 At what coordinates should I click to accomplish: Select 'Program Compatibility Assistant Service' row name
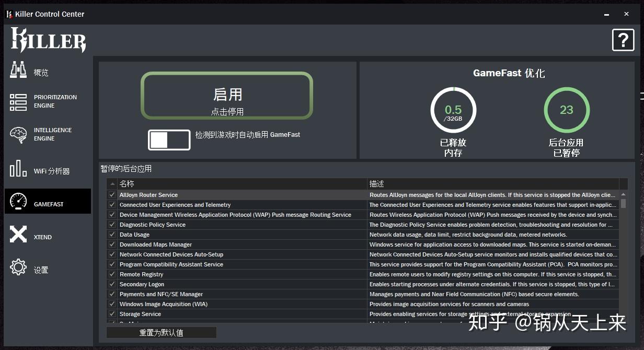click(171, 264)
